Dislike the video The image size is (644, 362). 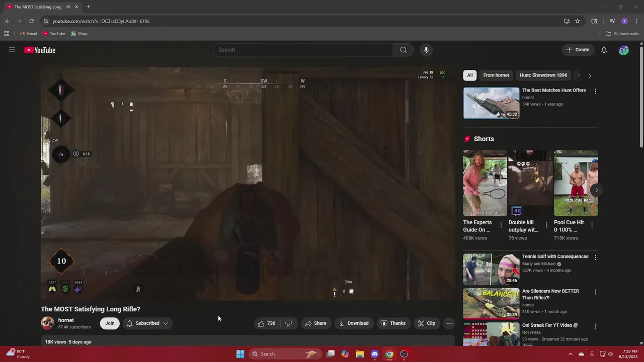coord(288,323)
